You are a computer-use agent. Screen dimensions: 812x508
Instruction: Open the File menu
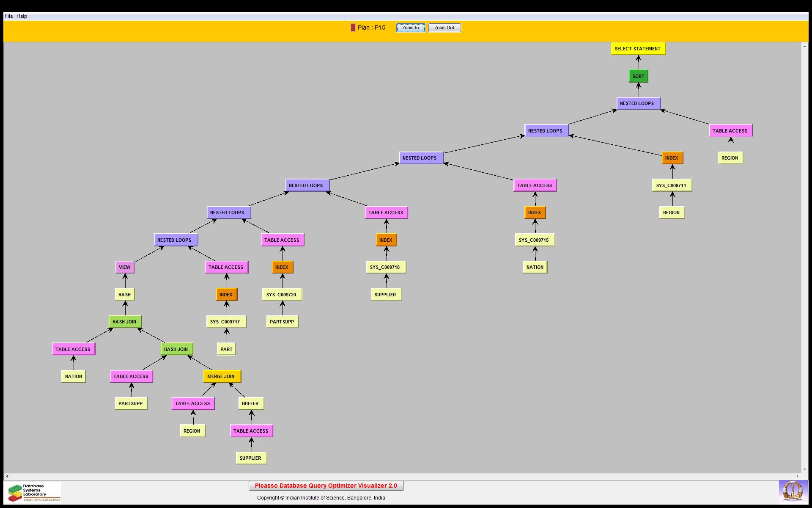tap(9, 16)
